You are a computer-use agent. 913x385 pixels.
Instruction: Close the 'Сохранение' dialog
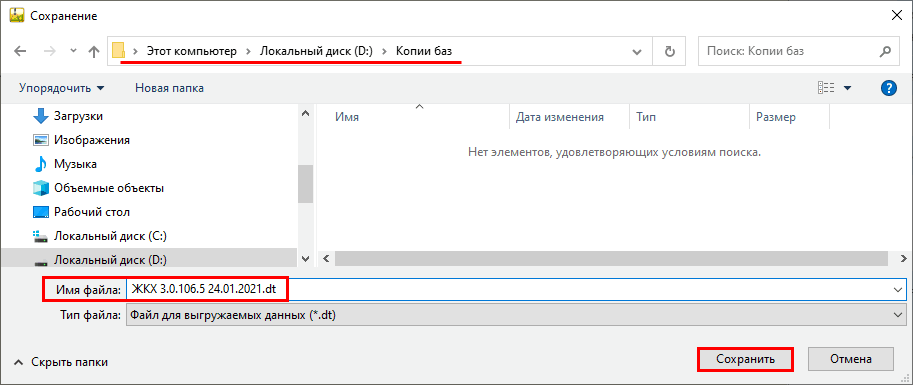(897, 16)
